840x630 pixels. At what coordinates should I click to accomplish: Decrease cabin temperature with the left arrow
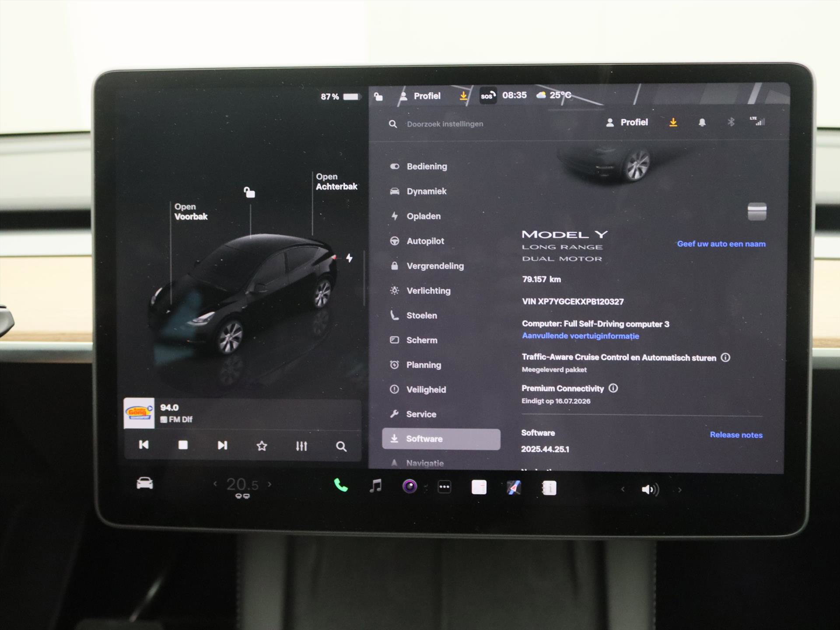click(215, 484)
